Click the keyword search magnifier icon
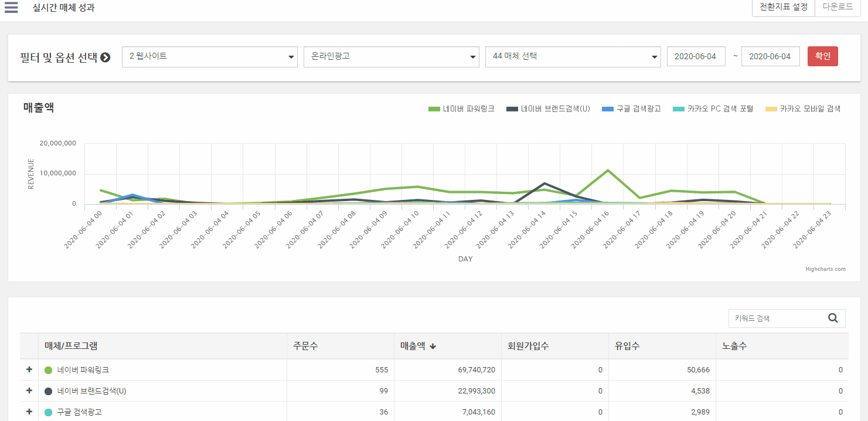 coord(833,318)
